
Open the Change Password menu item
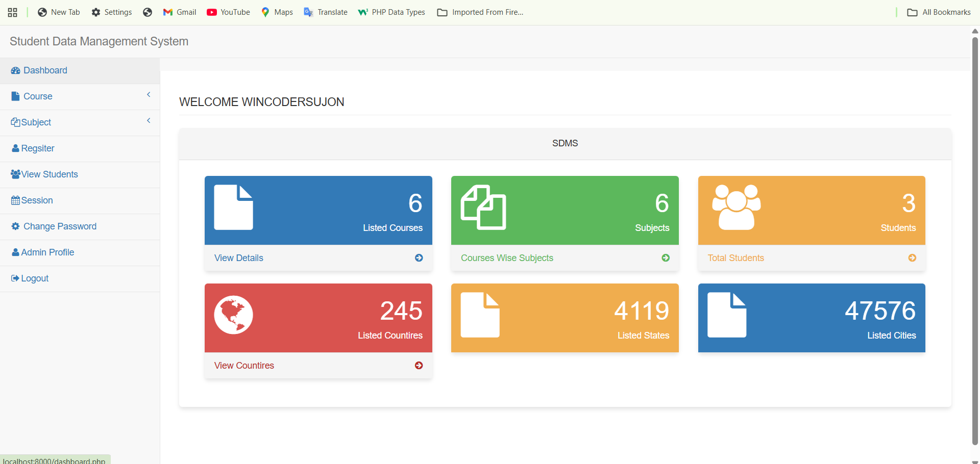(60, 226)
